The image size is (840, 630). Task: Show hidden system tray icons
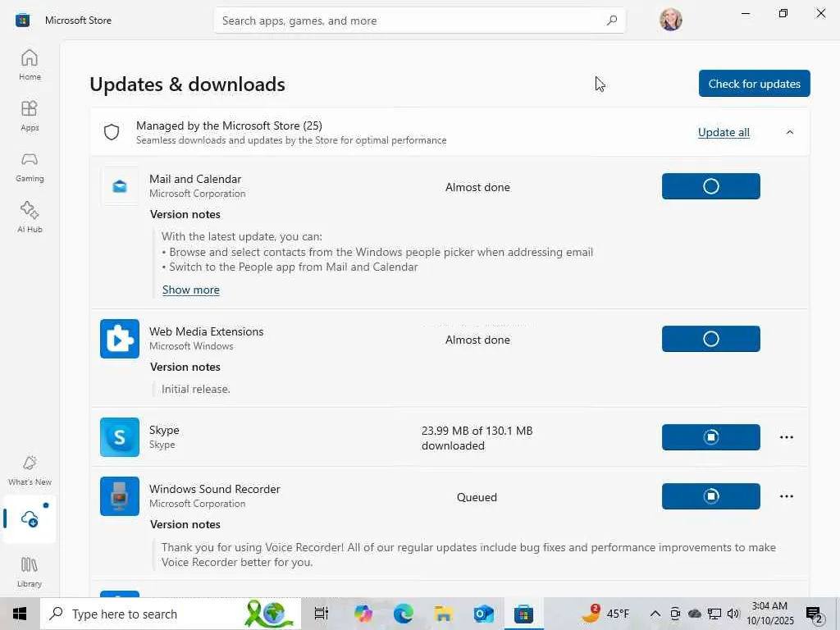click(x=655, y=614)
